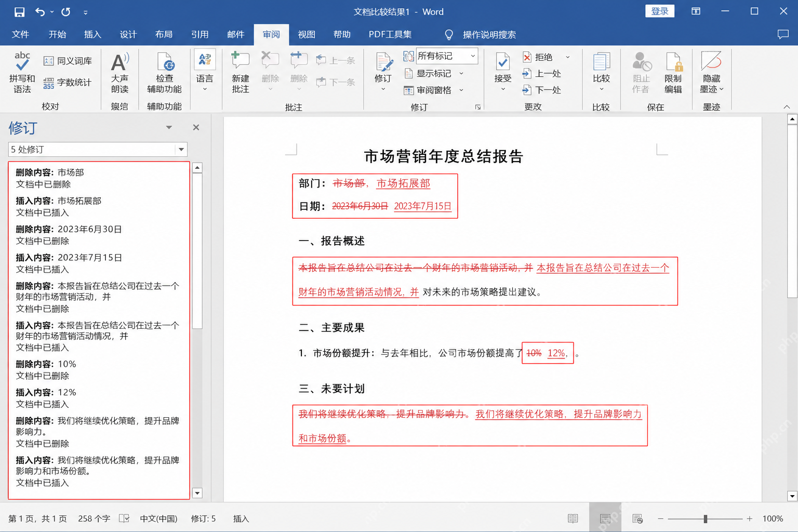Go to the 上一条 previous comment
The image size is (798, 532).
click(336, 60)
